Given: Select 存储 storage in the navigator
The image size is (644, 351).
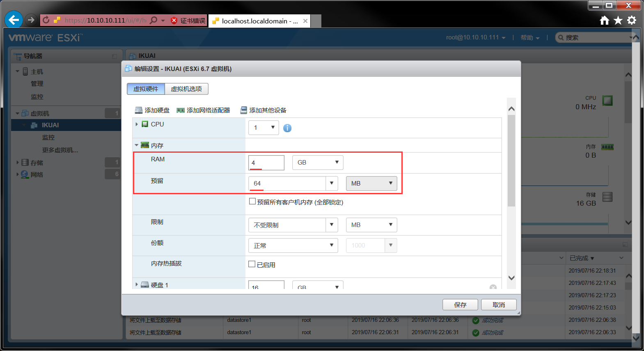Looking at the screenshot, I should coord(37,163).
